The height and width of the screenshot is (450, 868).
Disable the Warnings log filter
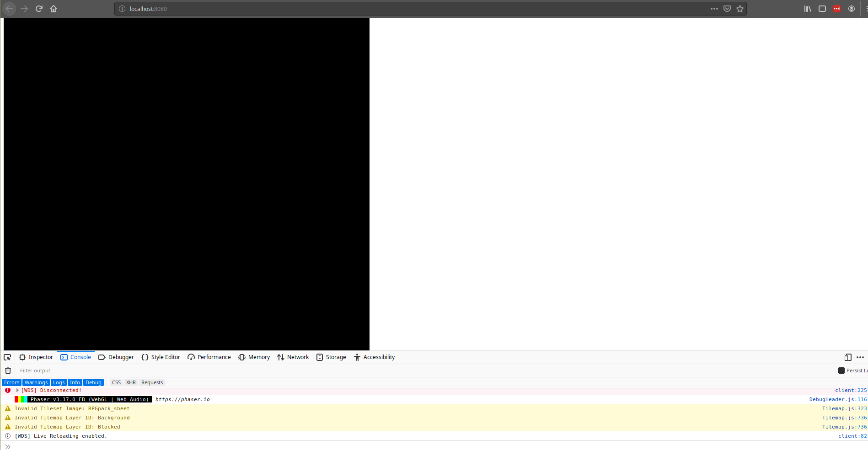click(36, 382)
